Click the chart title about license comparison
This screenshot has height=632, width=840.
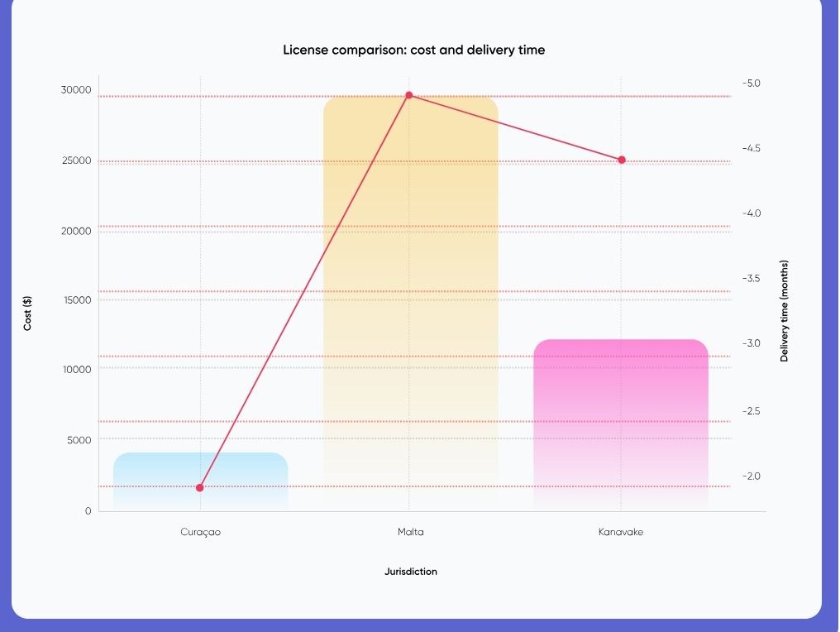(x=413, y=50)
